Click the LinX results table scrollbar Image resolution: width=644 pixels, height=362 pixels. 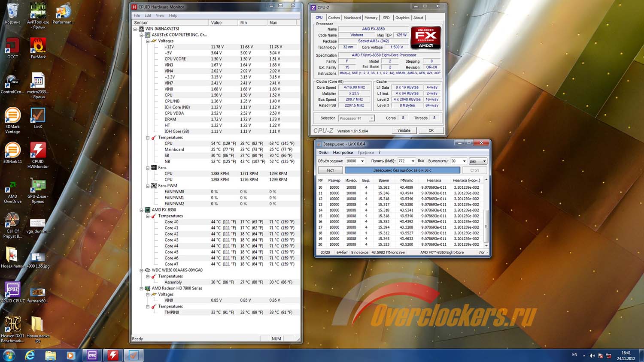[486, 212]
